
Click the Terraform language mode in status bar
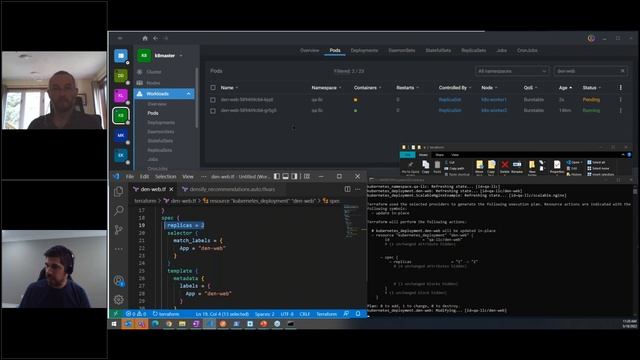[x=327, y=314]
